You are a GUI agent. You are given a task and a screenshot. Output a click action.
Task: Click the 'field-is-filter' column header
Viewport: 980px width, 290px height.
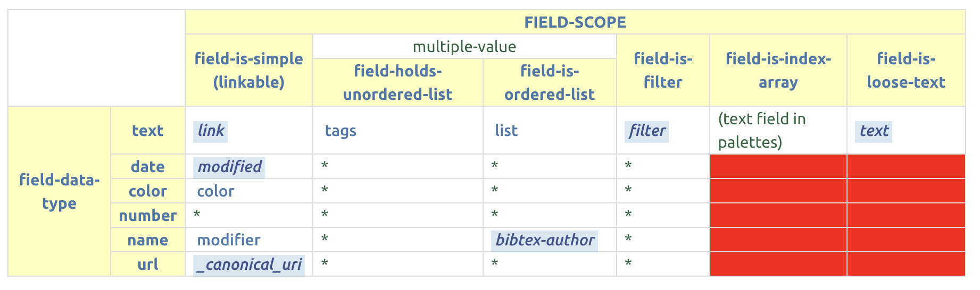662,70
